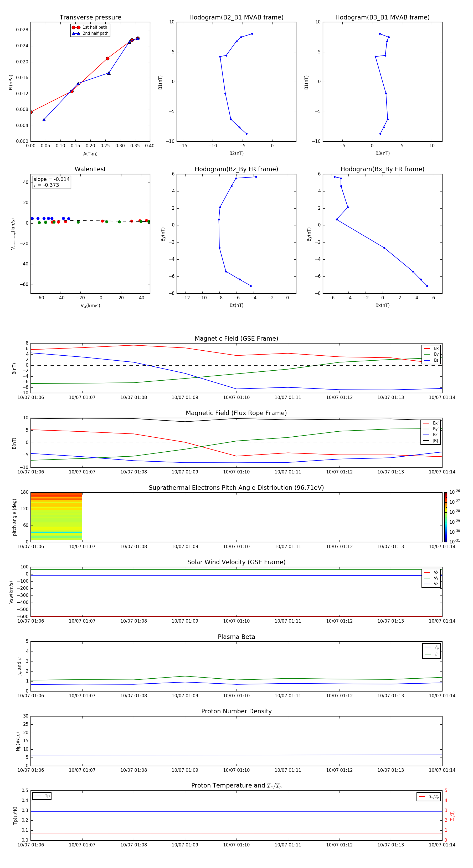Viewport: 473px width, 868px height.
Task: Select the 'Tp' legend entry
Action: (42, 796)
